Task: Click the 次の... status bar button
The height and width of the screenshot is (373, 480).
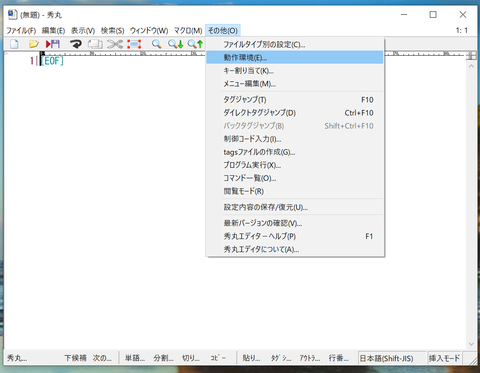Action: coord(102,358)
